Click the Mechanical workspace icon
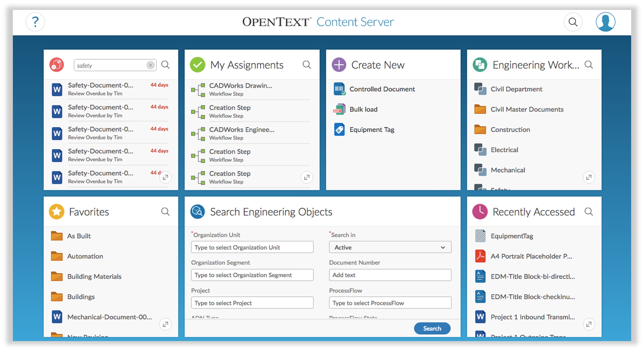The image size is (644, 351). point(480,170)
